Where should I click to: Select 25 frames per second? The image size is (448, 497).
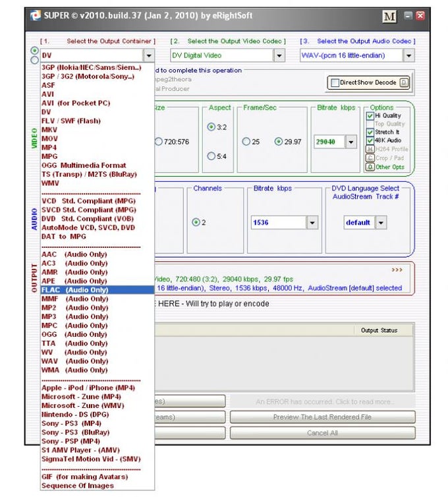point(246,141)
